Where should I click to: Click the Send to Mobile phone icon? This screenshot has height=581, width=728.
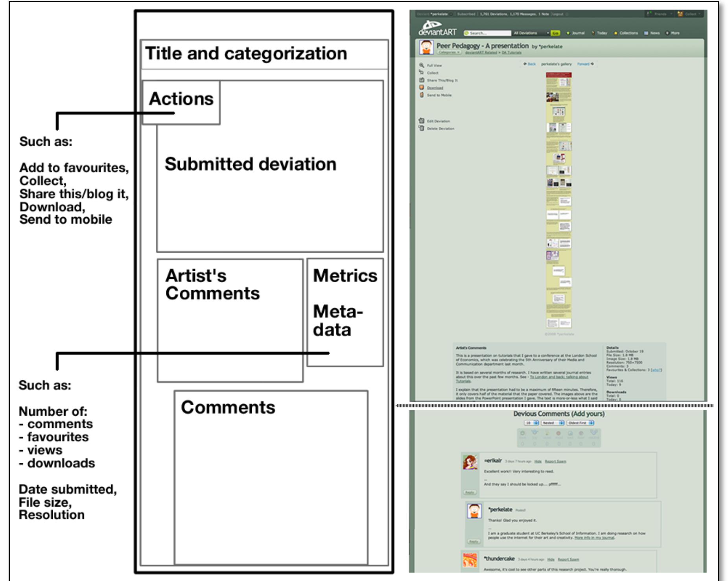(421, 95)
